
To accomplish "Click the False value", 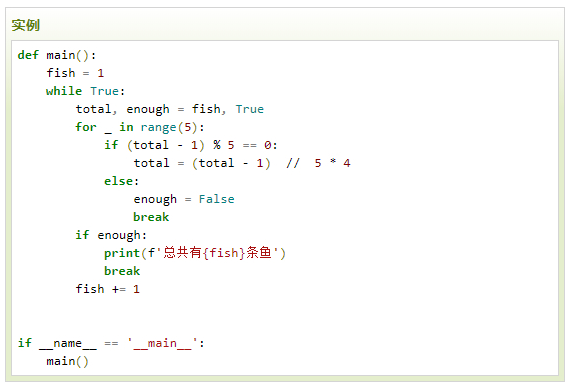I will [216, 199].
